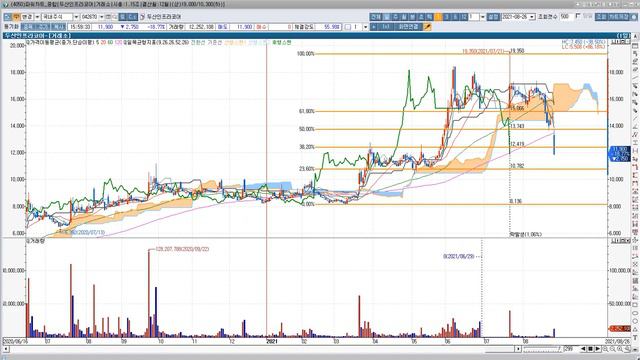This screenshot has width=640, height=360.
Task: Click the pencil drawing icon next to 화면연결
Action: [427, 27]
